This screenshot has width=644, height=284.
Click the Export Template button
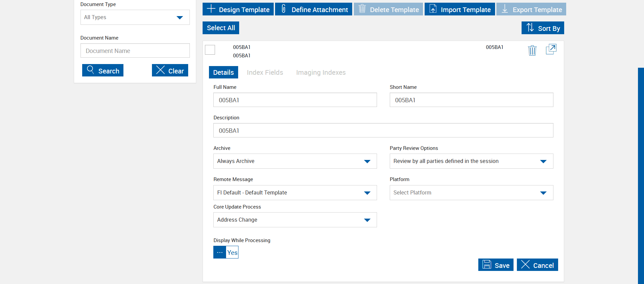point(531,9)
